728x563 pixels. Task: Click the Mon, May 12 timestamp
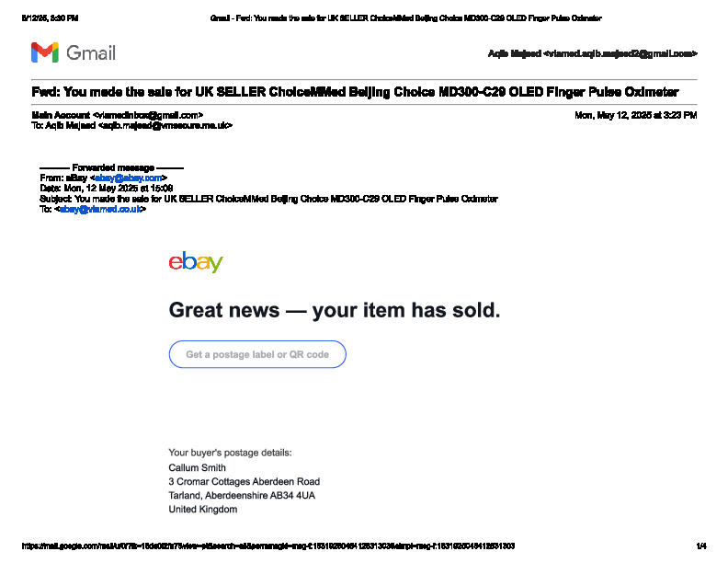(635, 115)
